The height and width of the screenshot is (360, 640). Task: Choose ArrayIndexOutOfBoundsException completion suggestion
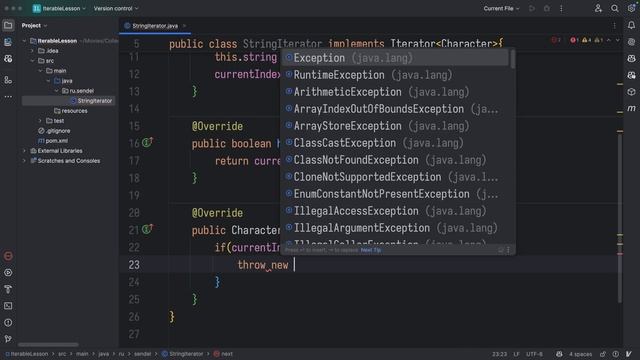(x=396, y=109)
